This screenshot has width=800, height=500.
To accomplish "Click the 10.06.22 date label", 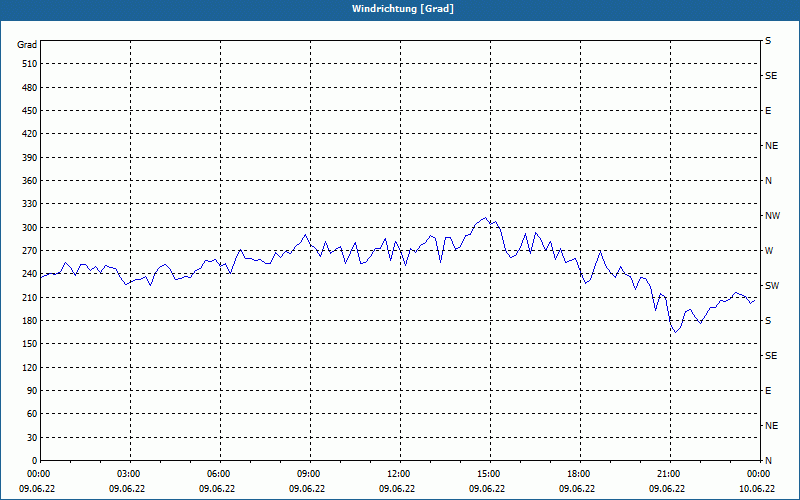I will 757,489.
